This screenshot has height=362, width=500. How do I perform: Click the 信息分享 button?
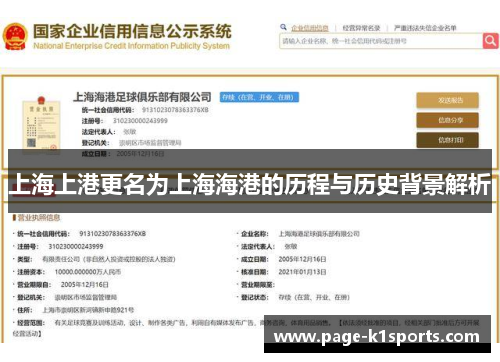click(447, 120)
